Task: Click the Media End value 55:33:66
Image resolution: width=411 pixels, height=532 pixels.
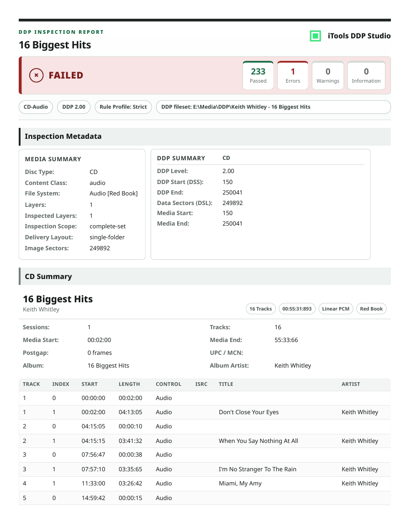Action: coord(286,340)
